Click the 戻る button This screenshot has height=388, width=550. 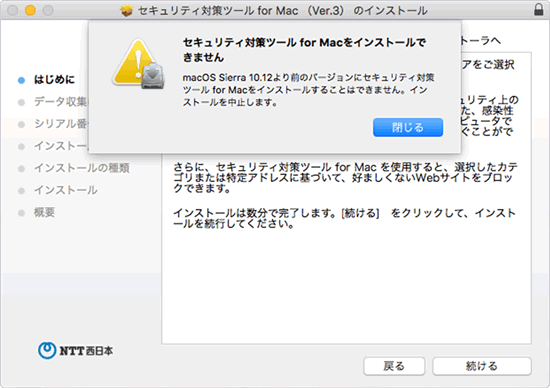[x=394, y=366]
